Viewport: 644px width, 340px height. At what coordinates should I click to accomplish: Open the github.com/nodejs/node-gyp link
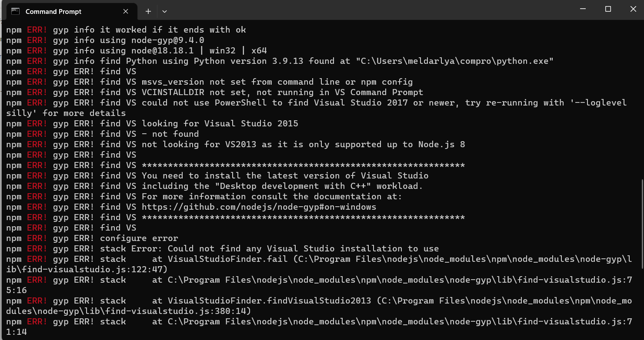coord(259,207)
